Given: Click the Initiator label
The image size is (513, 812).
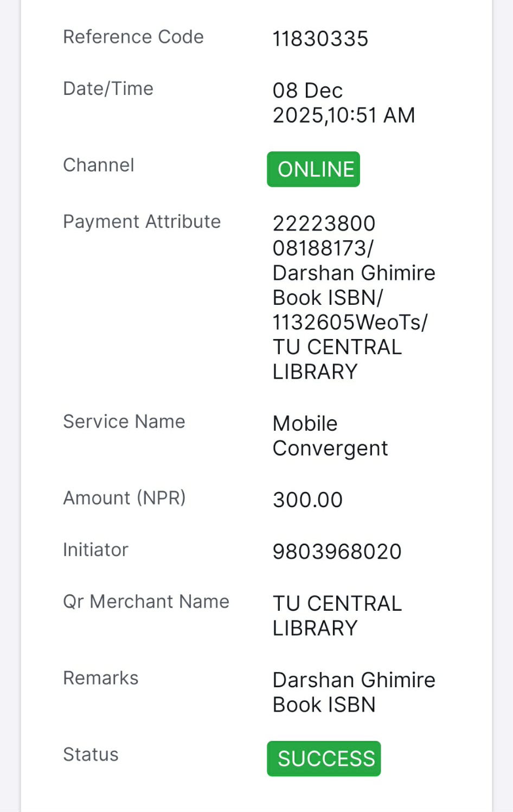Looking at the screenshot, I should point(95,549).
